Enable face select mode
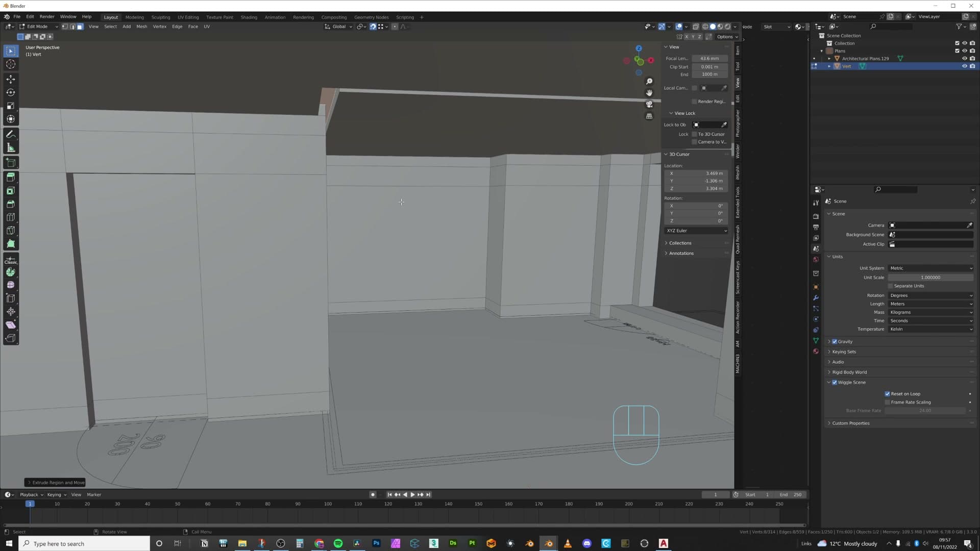Image resolution: width=980 pixels, height=551 pixels. pyautogui.click(x=80, y=27)
